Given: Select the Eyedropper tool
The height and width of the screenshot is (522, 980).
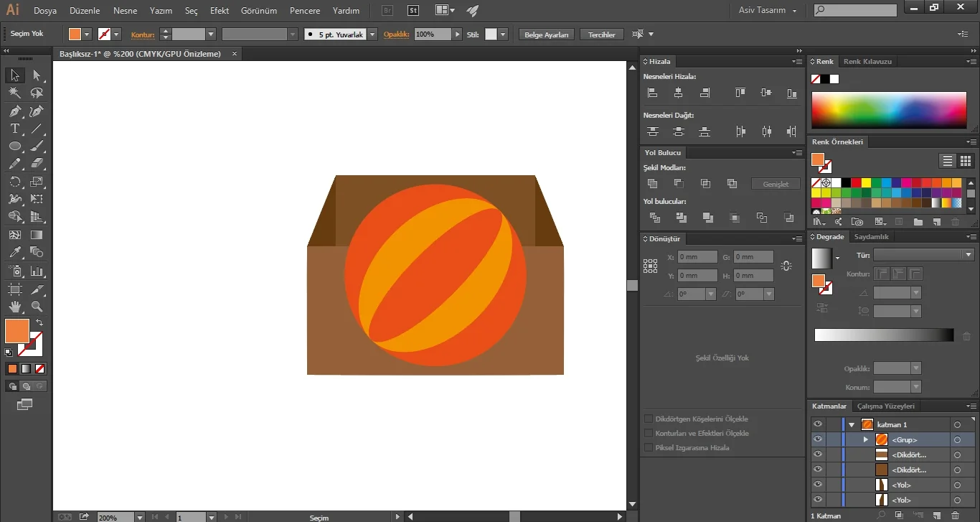Looking at the screenshot, I should 14,252.
